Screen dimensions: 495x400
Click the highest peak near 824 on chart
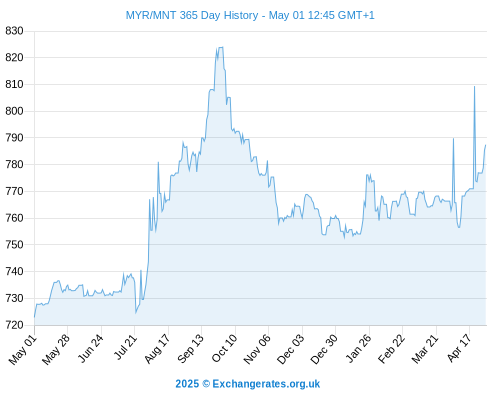tap(220, 48)
